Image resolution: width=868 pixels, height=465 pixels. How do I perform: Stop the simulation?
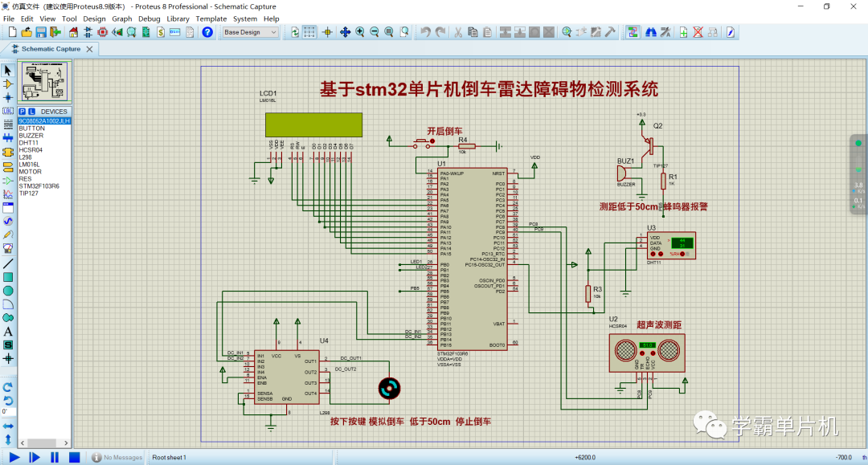coord(74,457)
